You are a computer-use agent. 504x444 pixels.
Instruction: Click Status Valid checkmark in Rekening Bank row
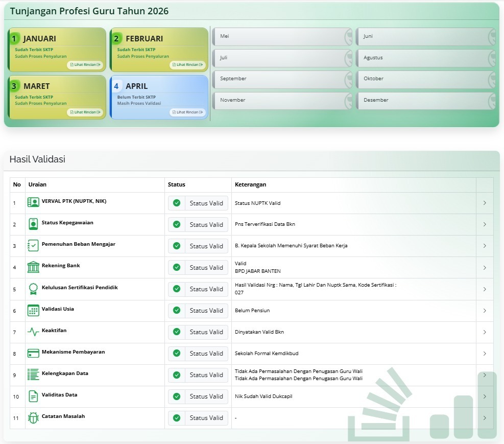click(x=177, y=267)
